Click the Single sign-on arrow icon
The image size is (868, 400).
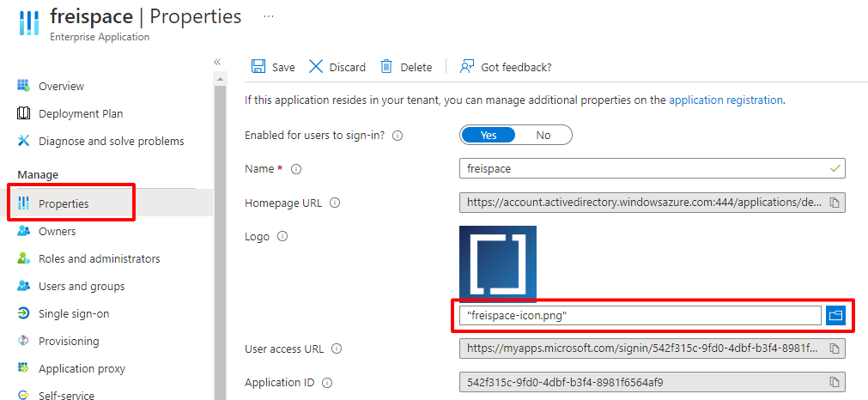(23, 313)
